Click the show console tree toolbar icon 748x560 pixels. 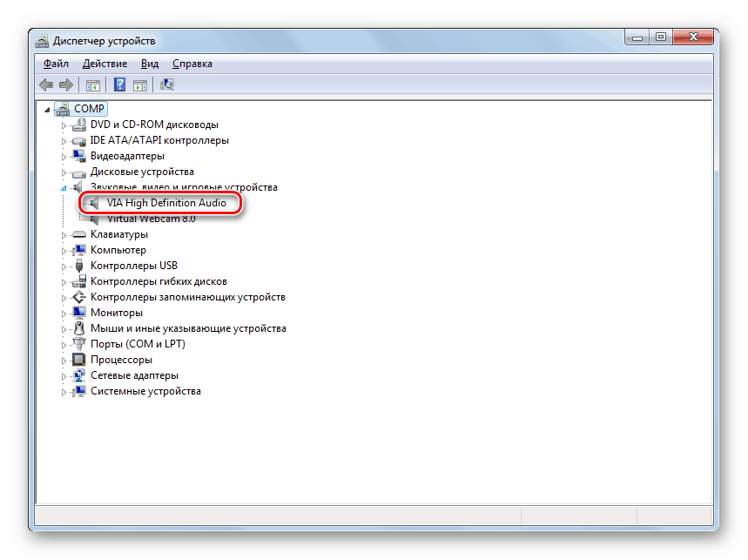pyautogui.click(x=92, y=86)
